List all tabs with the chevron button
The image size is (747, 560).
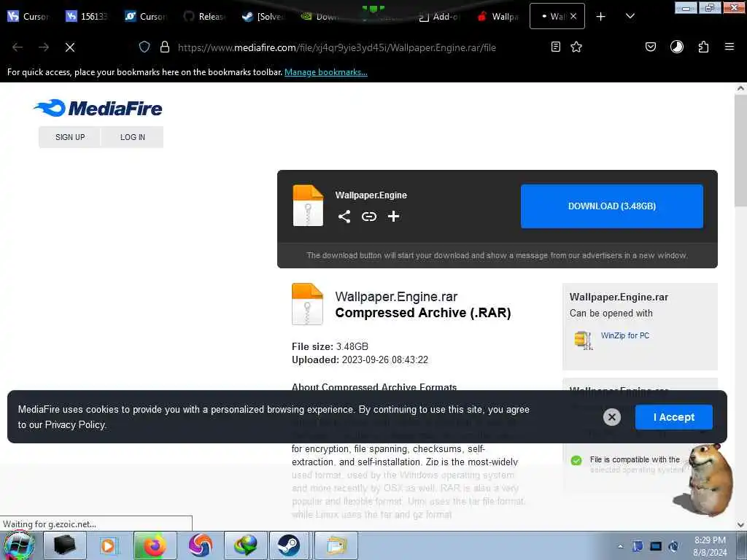(x=630, y=17)
